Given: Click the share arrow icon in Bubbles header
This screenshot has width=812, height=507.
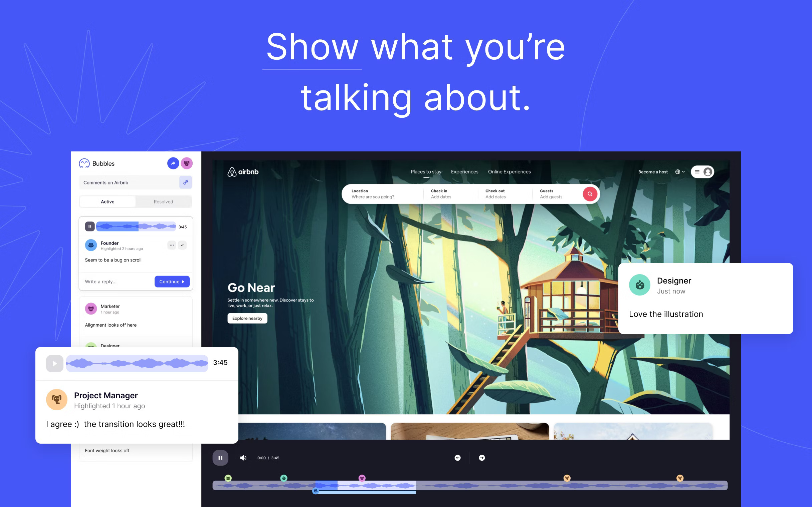Looking at the screenshot, I should [x=173, y=163].
